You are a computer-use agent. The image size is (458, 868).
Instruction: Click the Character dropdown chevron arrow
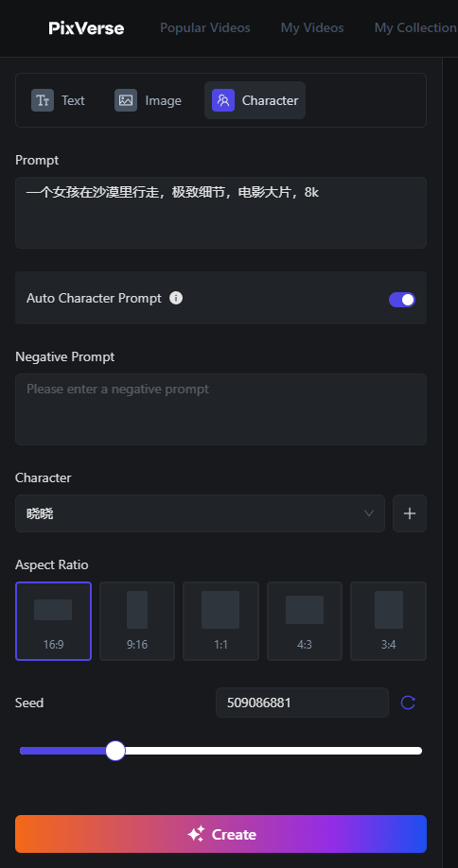point(369,513)
